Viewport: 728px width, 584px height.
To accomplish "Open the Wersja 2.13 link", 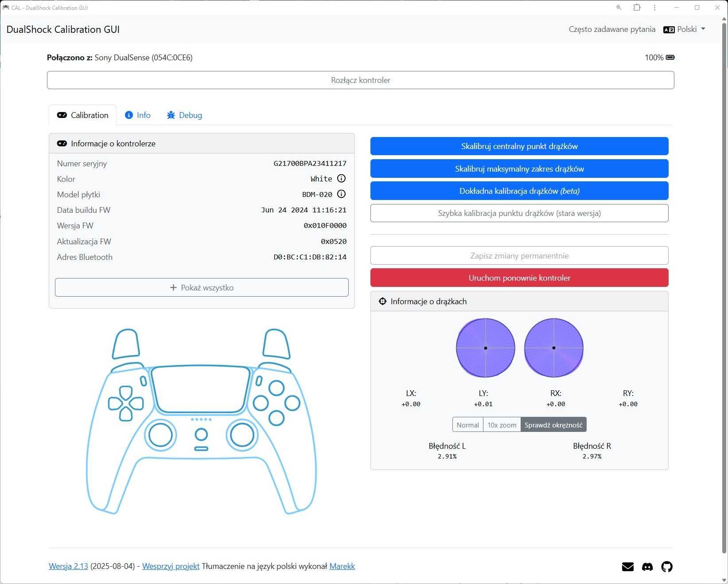I will (x=68, y=566).
